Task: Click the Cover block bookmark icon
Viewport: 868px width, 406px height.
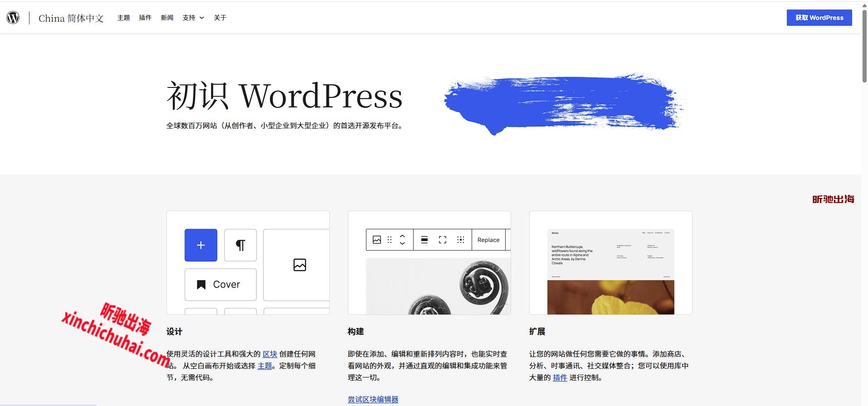Action: (x=201, y=285)
